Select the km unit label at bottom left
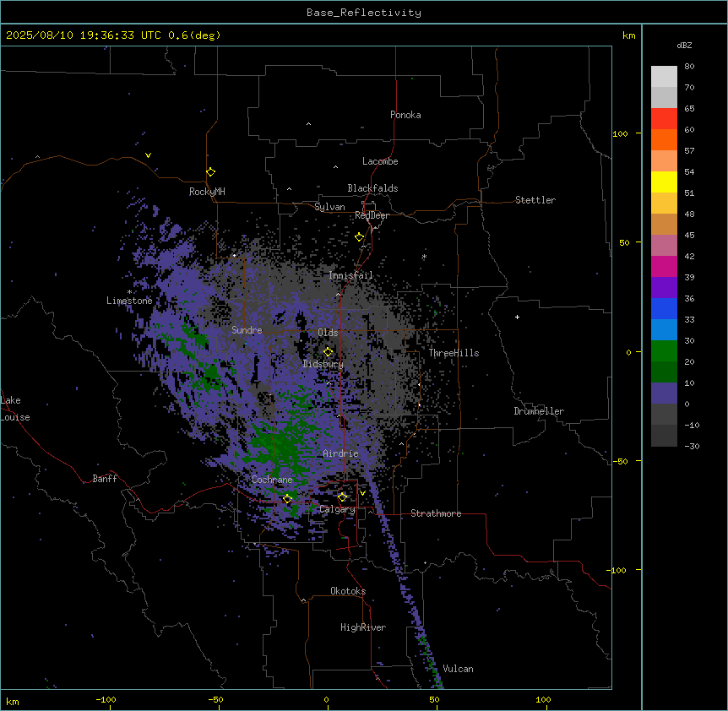Viewport: 728px width, 711px height. pos(13,701)
